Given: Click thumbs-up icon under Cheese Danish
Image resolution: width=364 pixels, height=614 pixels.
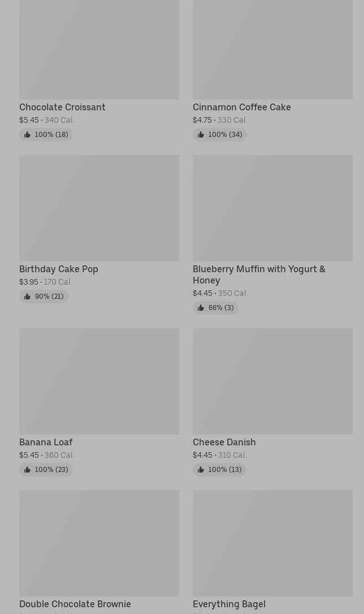Looking at the screenshot, I should click(201, 470).
